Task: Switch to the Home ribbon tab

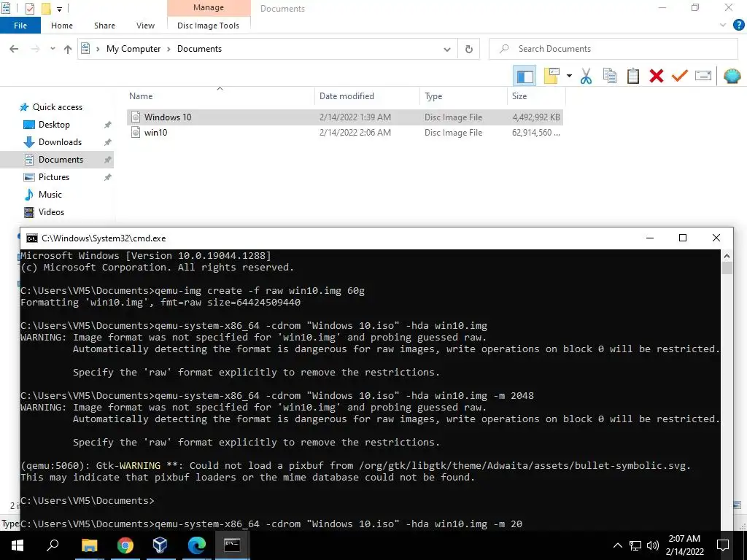Action: [62, 26]
